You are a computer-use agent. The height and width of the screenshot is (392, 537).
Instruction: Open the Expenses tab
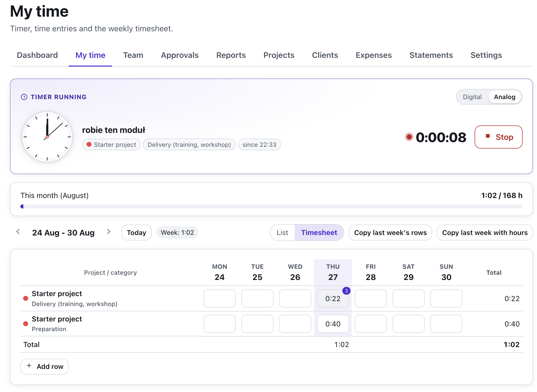pos(374,55)
